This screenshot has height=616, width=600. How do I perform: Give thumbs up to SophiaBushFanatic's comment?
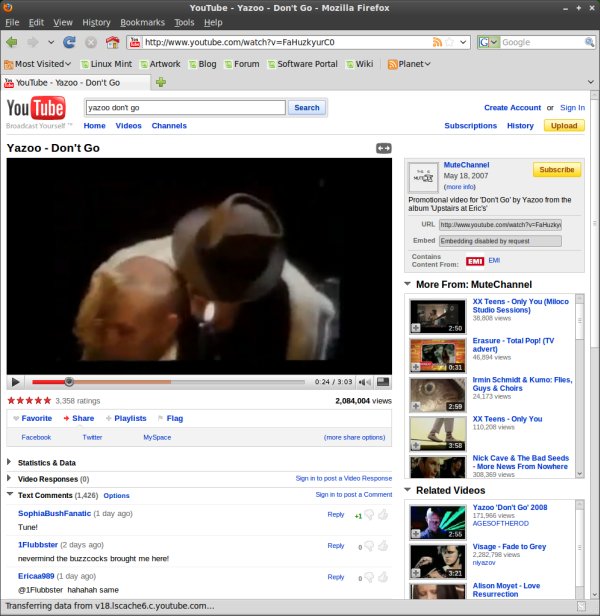click(383, 514)
